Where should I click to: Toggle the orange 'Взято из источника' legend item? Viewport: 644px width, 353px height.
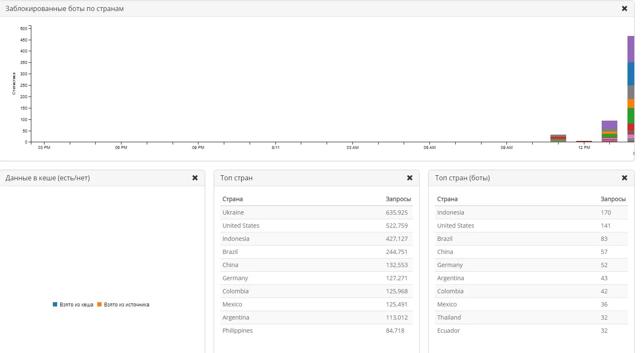123,305
